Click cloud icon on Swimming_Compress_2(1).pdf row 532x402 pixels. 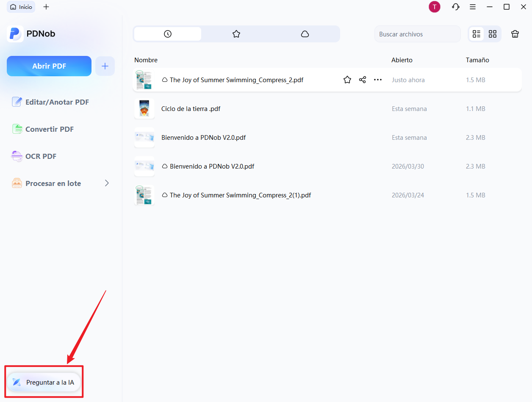pyautogui.click(x=165, y=195)
